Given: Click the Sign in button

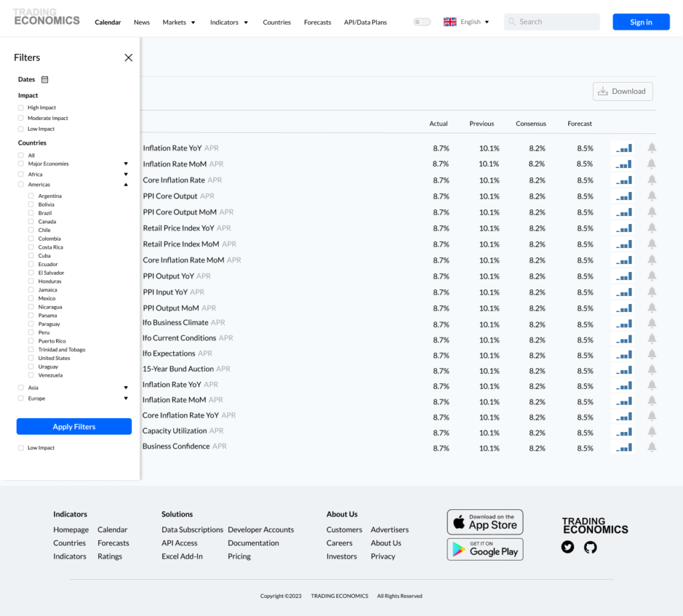Looking at the screenshot, I should (641, 22).
